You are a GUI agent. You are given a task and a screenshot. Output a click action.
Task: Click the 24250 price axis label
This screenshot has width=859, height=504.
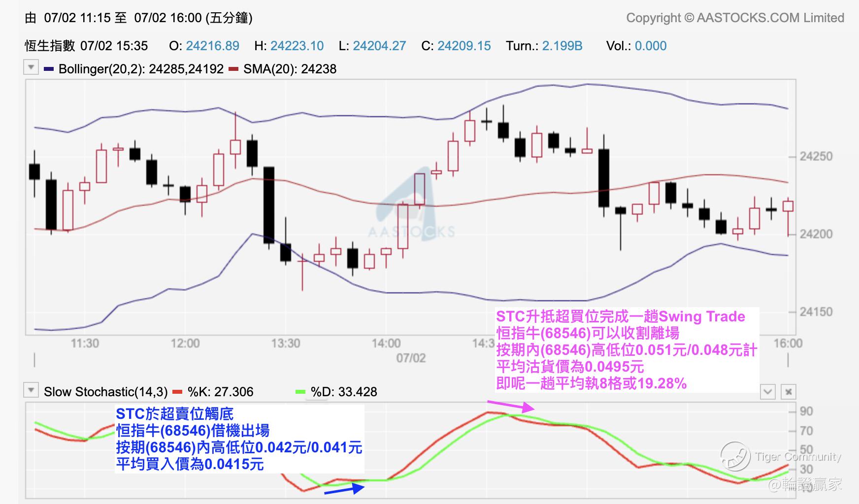coord(816,157)
